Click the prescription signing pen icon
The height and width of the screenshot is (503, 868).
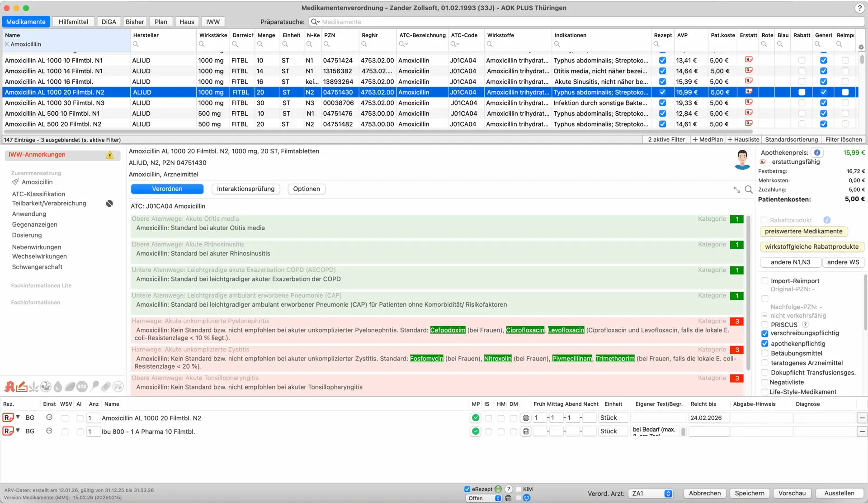pyautogui.click(x=22, y=387)
